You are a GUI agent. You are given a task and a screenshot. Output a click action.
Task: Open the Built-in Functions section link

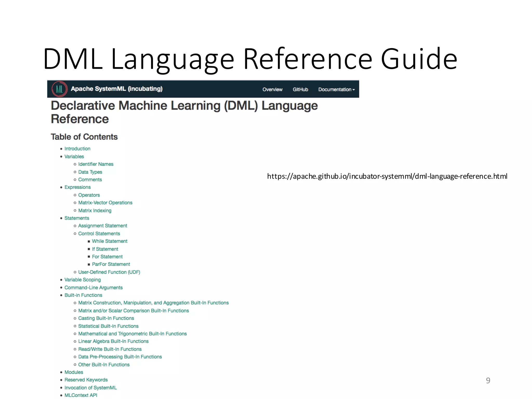83,295
